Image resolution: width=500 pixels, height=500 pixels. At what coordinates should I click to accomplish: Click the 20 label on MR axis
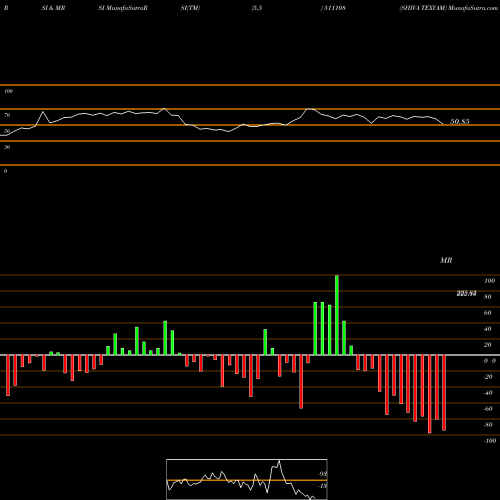(488, 345)
